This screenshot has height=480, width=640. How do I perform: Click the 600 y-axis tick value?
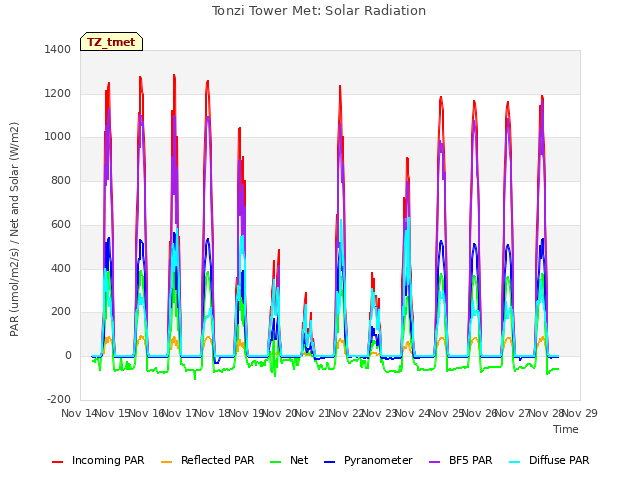61,224
